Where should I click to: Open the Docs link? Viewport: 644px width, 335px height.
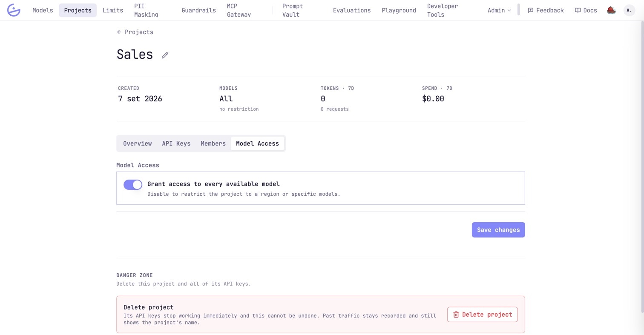[586, 10]
